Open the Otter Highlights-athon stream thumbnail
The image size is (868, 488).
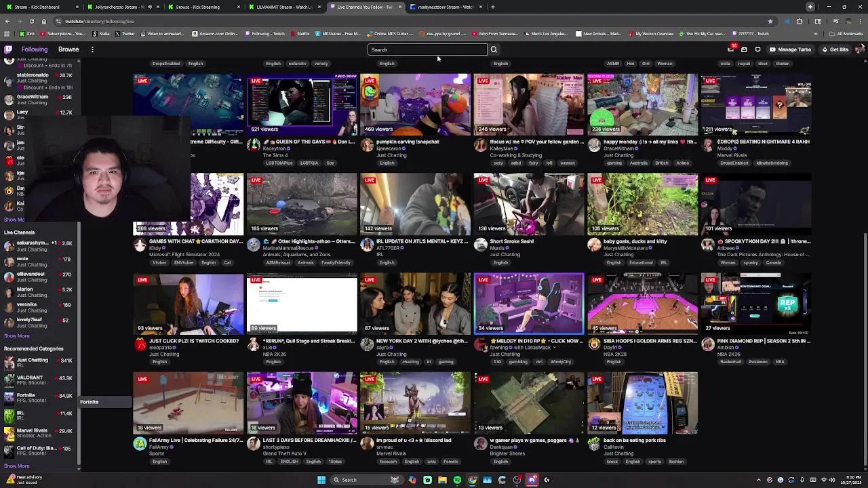(302, 204)
